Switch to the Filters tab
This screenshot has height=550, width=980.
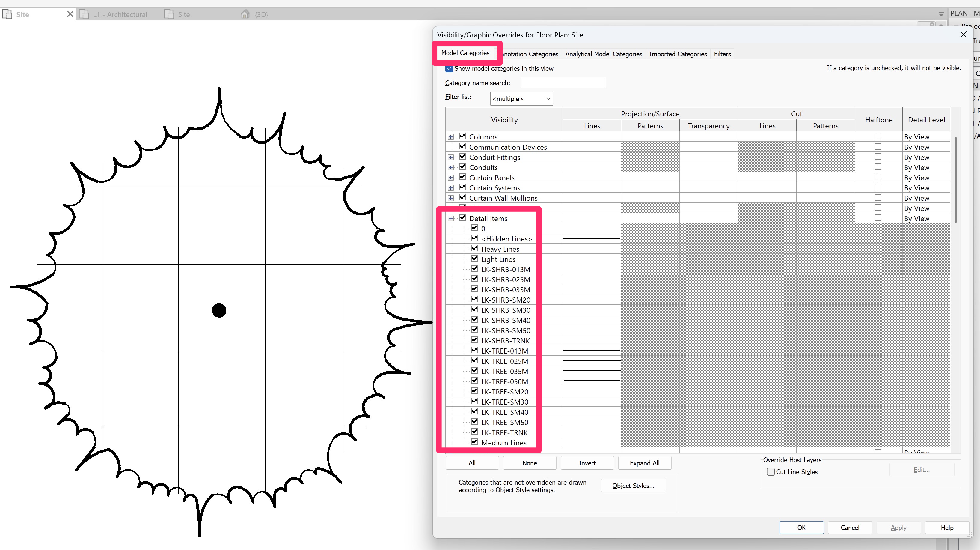pos(722,54)
